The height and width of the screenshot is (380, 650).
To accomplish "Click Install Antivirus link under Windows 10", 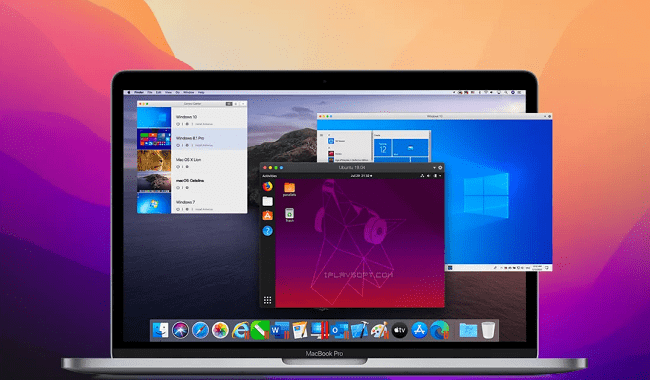I will click(x=204, y=124).
